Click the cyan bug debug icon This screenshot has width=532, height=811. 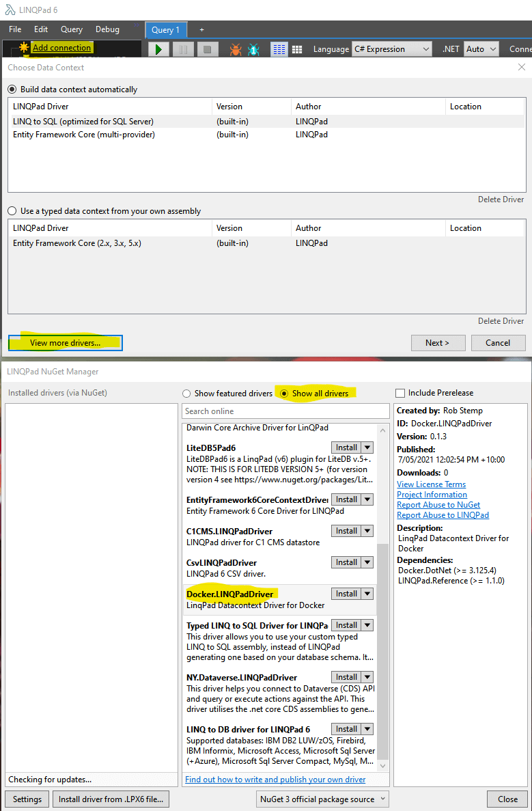[x=253, y=50]
